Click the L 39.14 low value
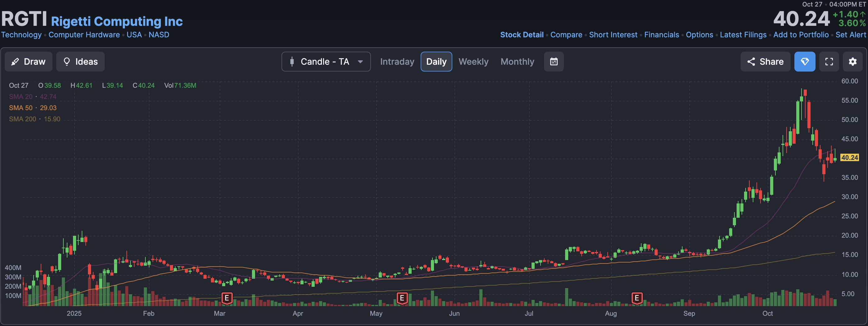The height and width of the screenshot is (326, 868). coord(112,85)
